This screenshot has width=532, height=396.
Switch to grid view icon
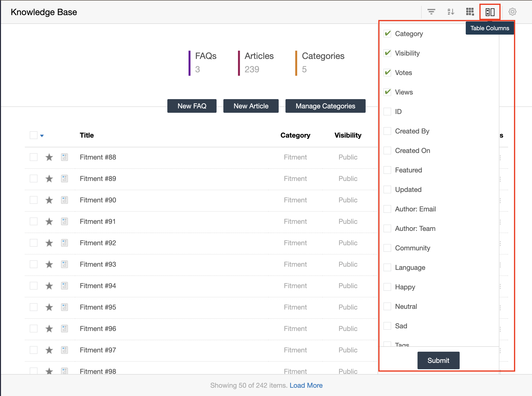click(x=470, y=12)
